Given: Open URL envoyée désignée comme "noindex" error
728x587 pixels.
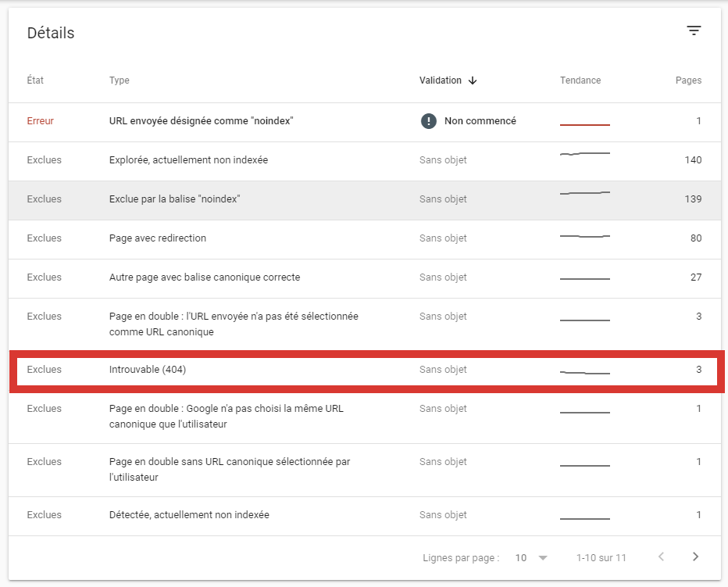Looking at the screenshot, I should (202, 121).
